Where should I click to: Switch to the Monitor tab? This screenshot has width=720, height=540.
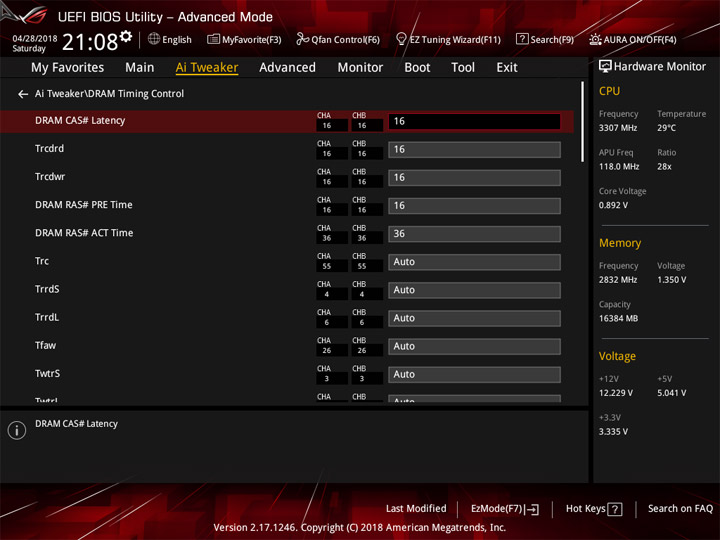[360, 68]
